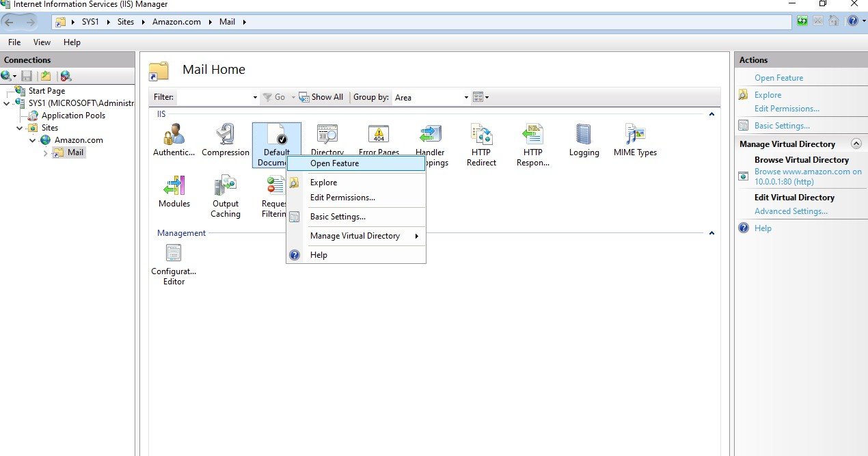
Task: Collapse the Sites tree node
Action: click(x=20, y=128)
